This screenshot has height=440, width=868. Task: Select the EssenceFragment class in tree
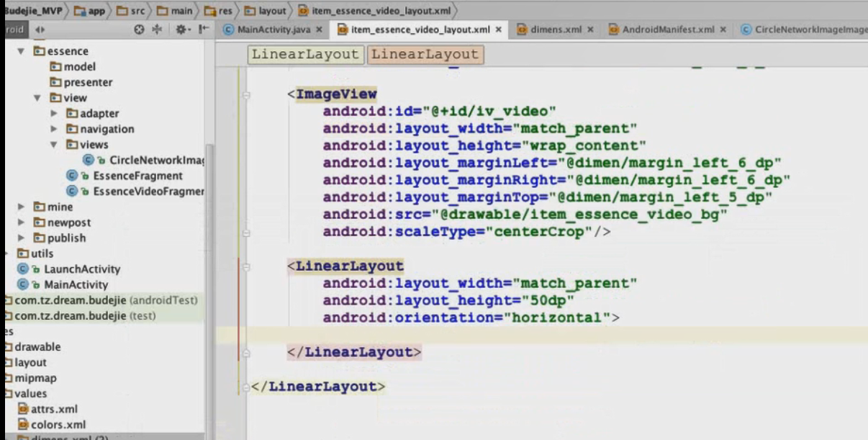point(137,176)
